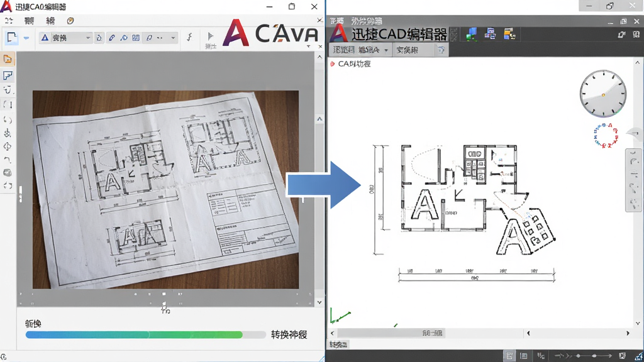
Task: Toggle the list view icon in right status bar
Action: [x=524, y=356]
